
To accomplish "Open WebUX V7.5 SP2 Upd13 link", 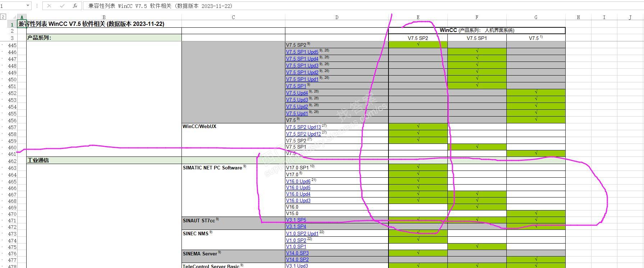I will click(x=303, y=127).
